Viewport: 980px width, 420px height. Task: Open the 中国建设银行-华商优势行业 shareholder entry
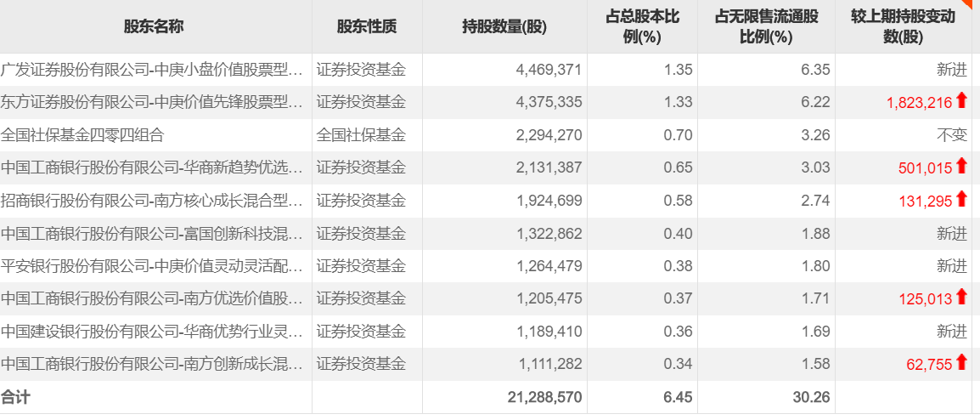click(153, 331)
